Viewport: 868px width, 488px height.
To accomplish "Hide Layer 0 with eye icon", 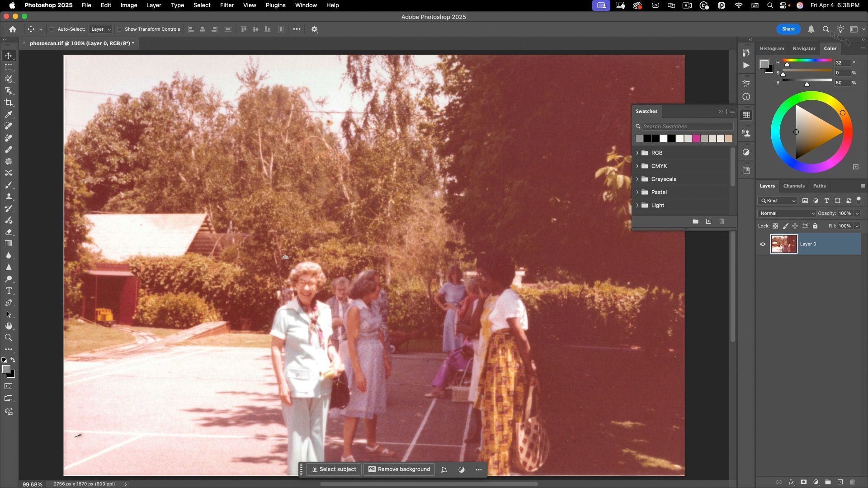I will [763, 244].
